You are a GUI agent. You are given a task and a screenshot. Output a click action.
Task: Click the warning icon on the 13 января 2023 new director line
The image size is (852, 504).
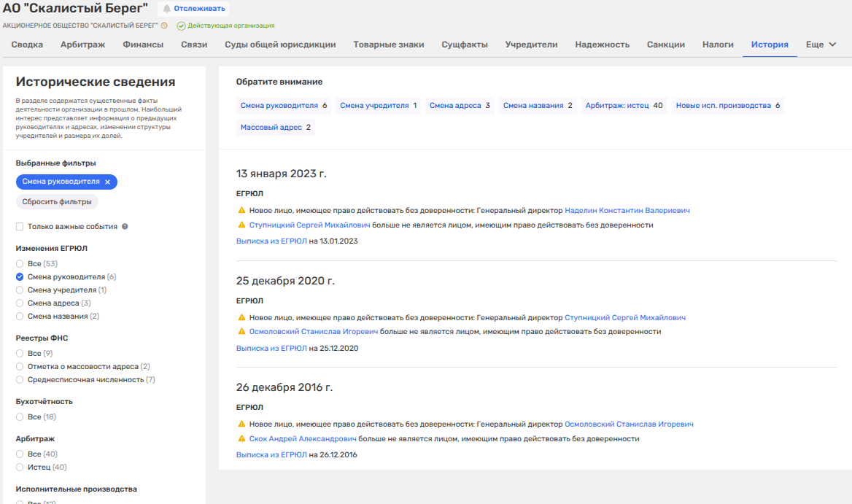pyautogui.click(x=241, y=211)
